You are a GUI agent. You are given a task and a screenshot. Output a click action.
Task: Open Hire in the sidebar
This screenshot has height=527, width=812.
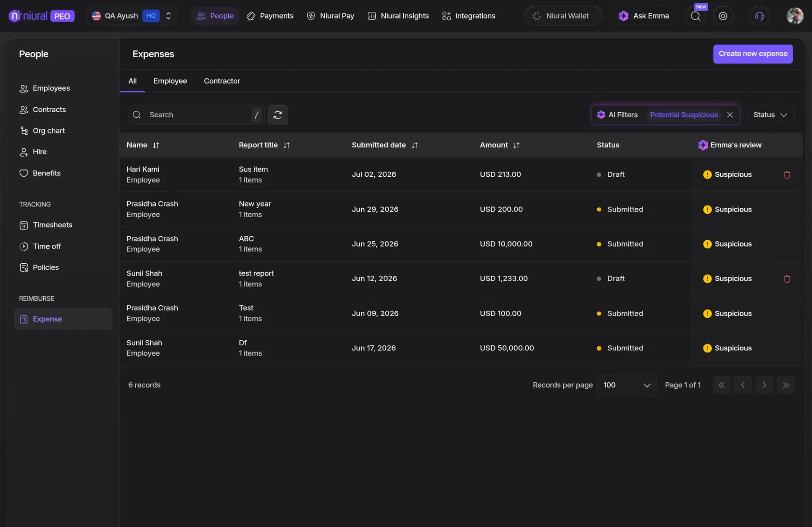[x=33, y=152]
